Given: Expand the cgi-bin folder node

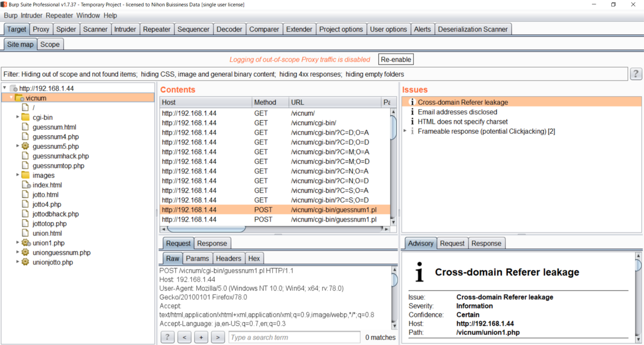Looking at the screenshot, I should (x=18, y=117).
